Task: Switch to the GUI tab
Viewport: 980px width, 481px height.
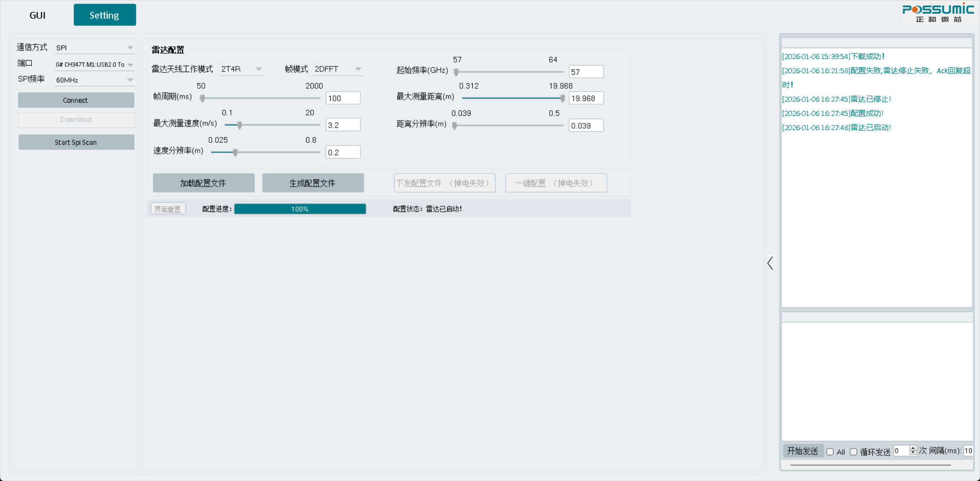Action: tap(37, 15)
